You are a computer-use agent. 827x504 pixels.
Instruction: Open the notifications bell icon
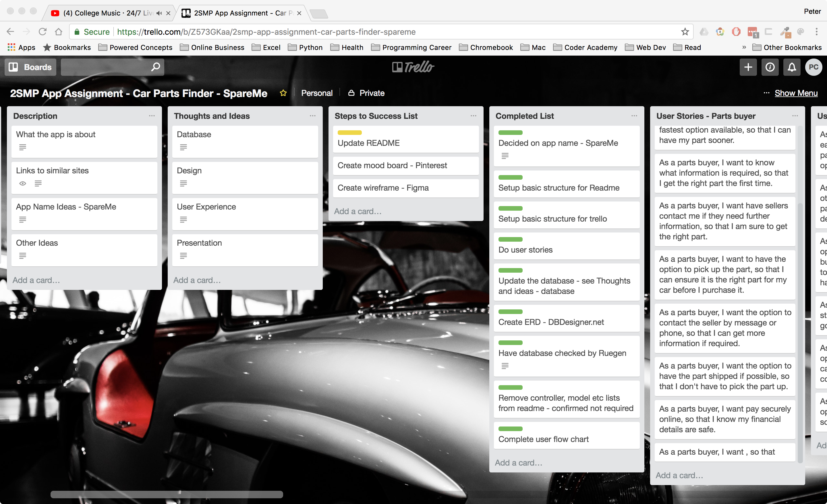pyautogui.click(x=791, y=67)
